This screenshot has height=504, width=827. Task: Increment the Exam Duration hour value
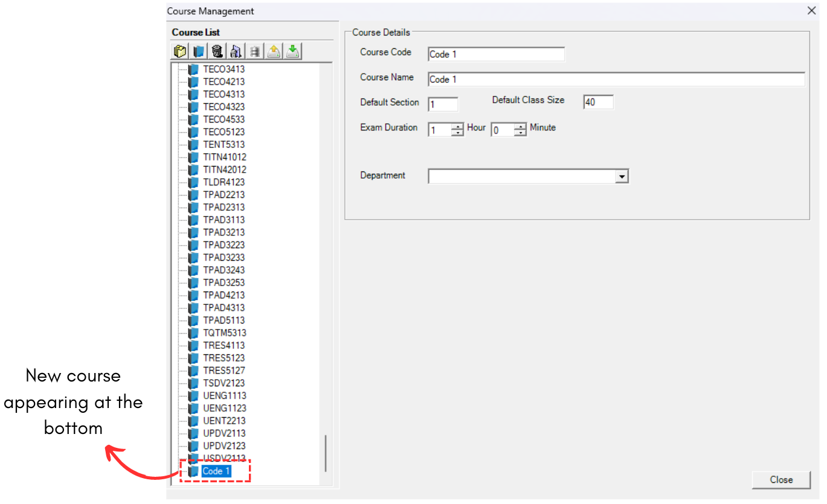(x=457, y=126)
